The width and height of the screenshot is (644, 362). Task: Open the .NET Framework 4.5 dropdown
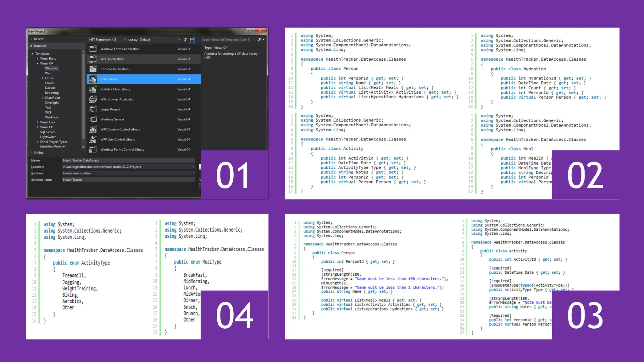pyautogui.click(x=107, y=40)
